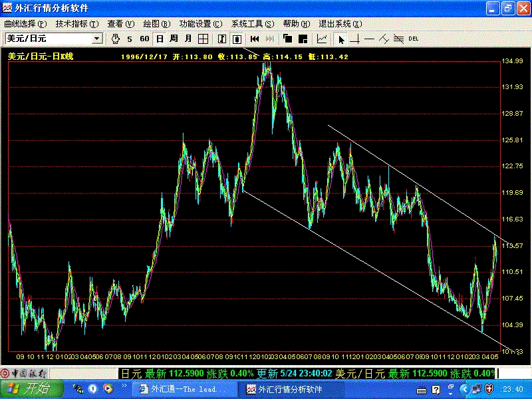Switch to the monthly (月) chart period
The height and width of the screenshot is (399, 532).
click(x=188, y=39)
